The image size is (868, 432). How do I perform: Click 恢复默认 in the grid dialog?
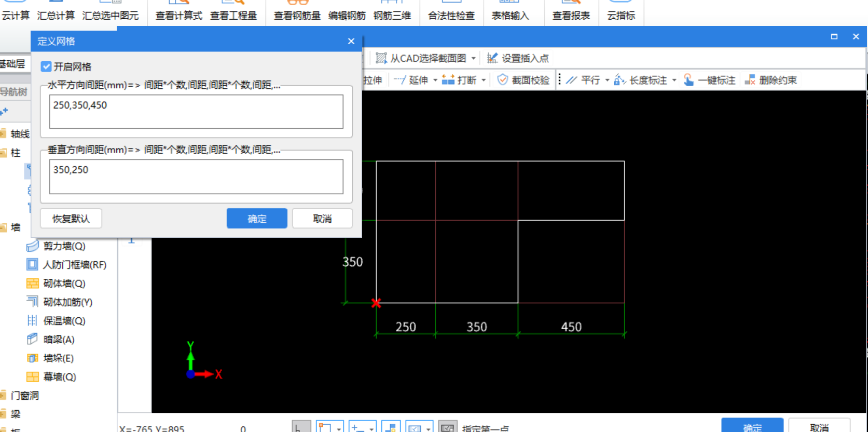click(71, 219)
